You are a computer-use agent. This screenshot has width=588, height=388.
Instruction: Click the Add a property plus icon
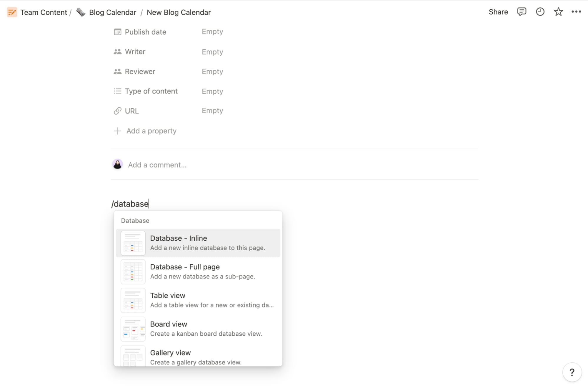pos(118,131)
